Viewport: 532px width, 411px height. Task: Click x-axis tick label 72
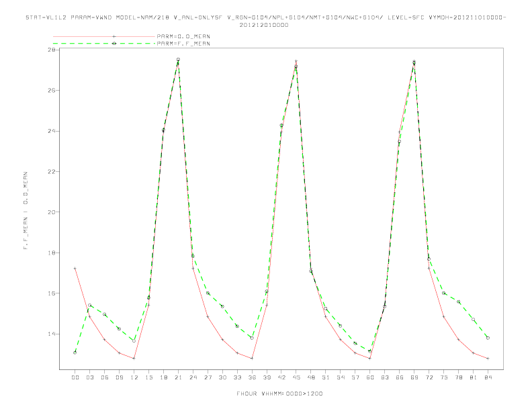point(429,377)
